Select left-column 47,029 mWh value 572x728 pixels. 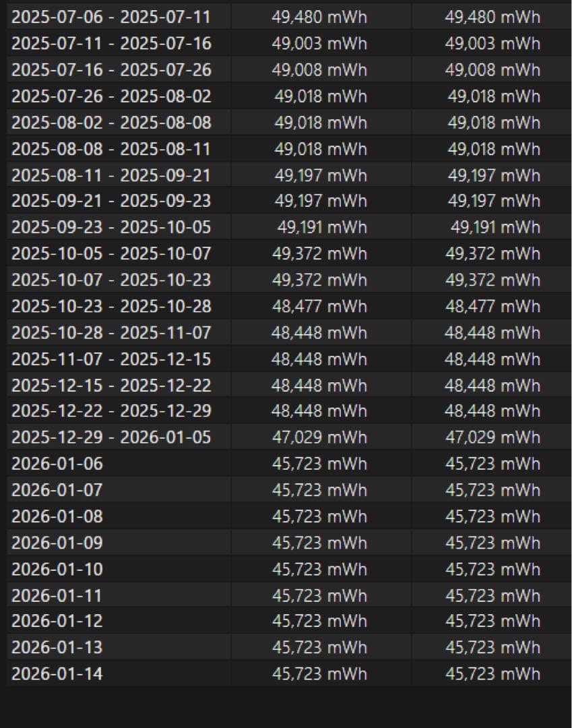point(319,437)
